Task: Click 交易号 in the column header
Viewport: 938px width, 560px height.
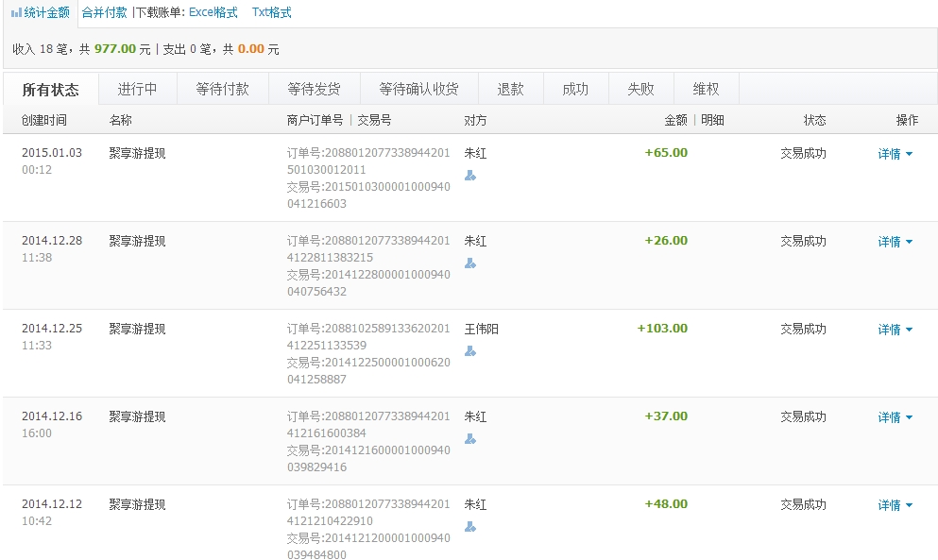Action: point(374,120)
